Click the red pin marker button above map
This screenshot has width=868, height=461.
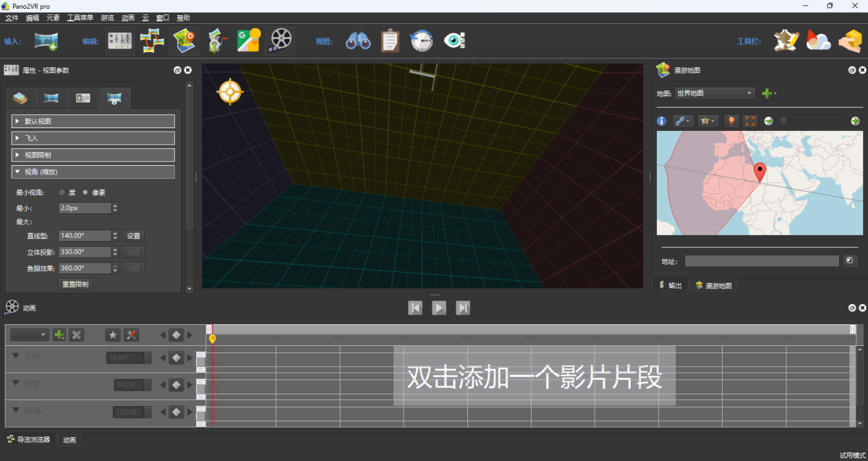click(x=731, y=121)
